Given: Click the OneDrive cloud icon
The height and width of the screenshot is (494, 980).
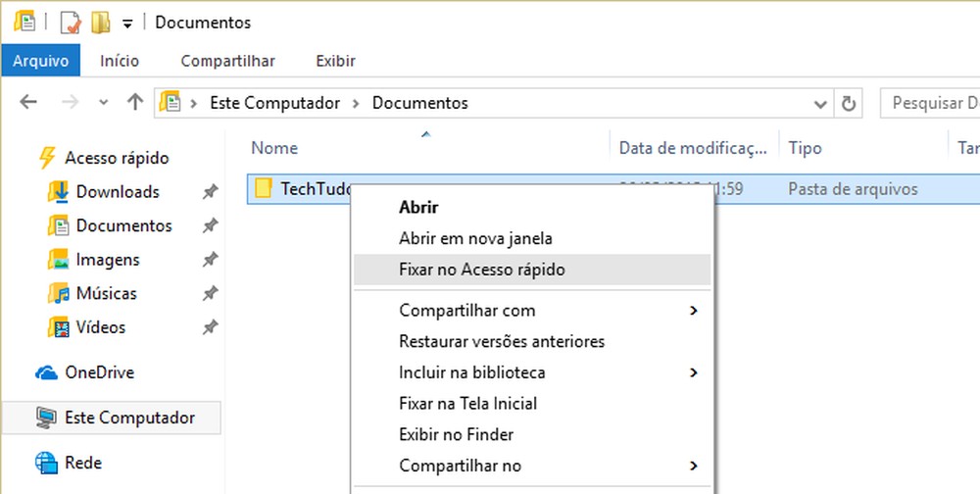Looking at the screenshot, I should pos(47,373).
